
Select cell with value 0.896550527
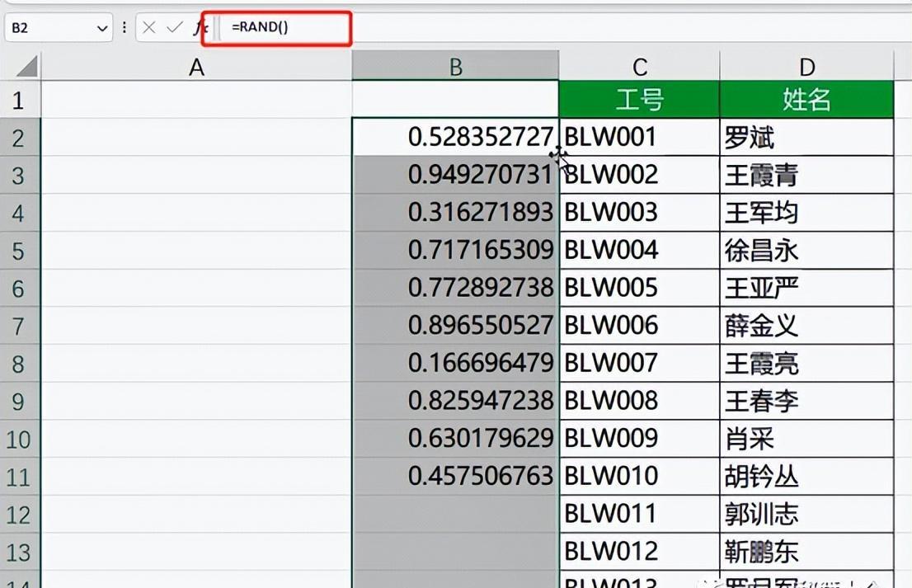455,325
